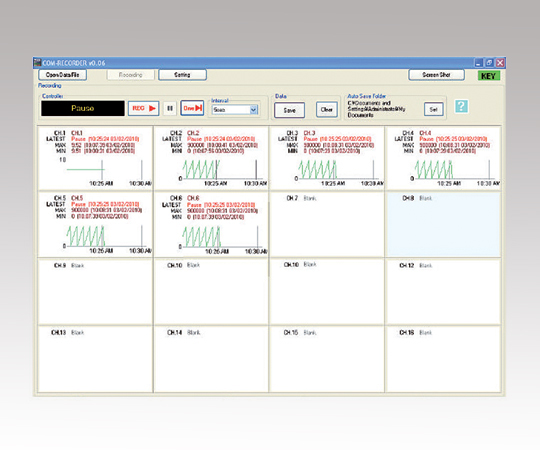Select the CH.6 graph panel
This screenshot has height=450, width=540.
[x=211, y=224]
